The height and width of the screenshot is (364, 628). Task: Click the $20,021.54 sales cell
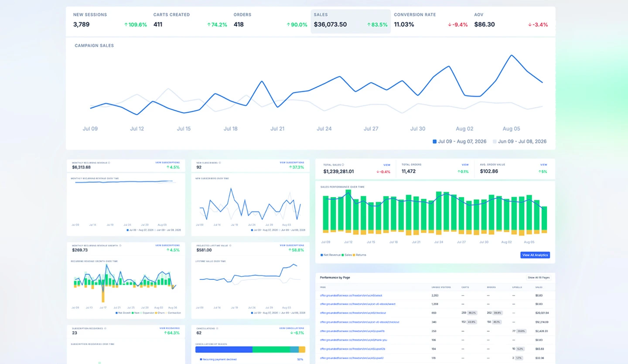click(542, 313)
